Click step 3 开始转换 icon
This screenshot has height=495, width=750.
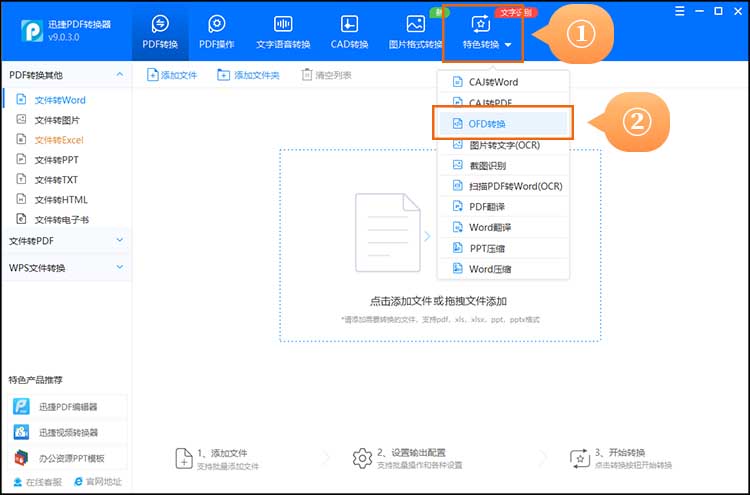coord(580,458)
